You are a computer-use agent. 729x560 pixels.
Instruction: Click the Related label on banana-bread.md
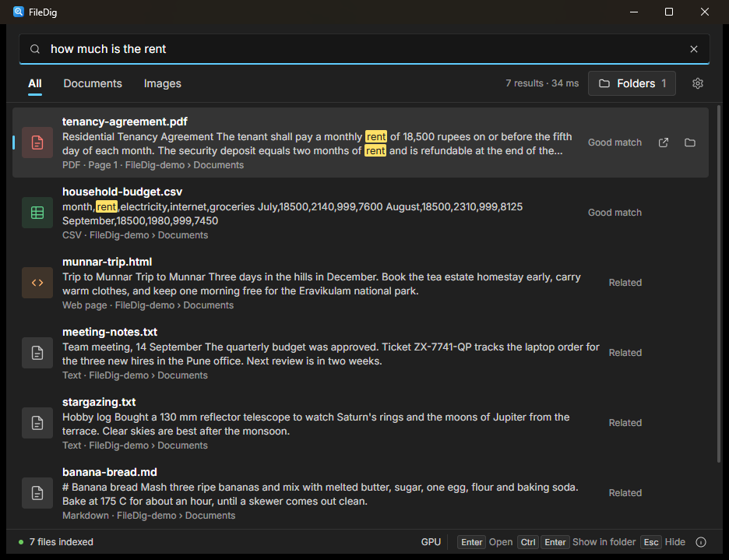tap(625, 492)
